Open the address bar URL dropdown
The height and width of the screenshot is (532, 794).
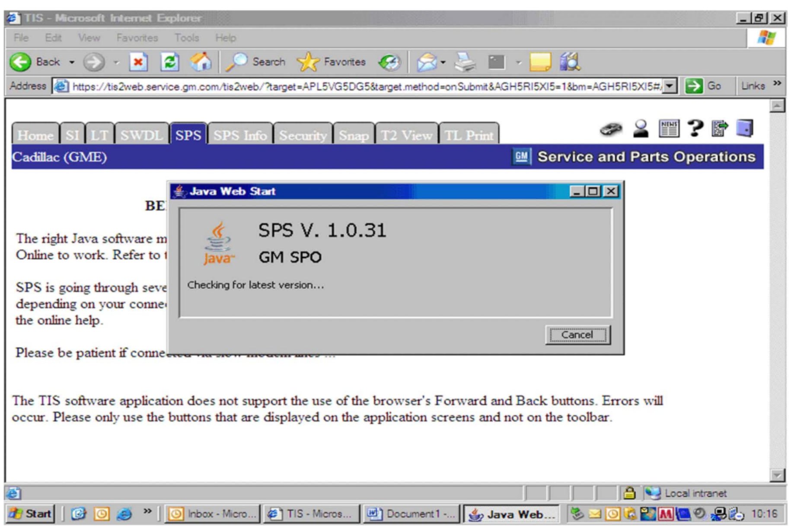[x=670, y=86]
